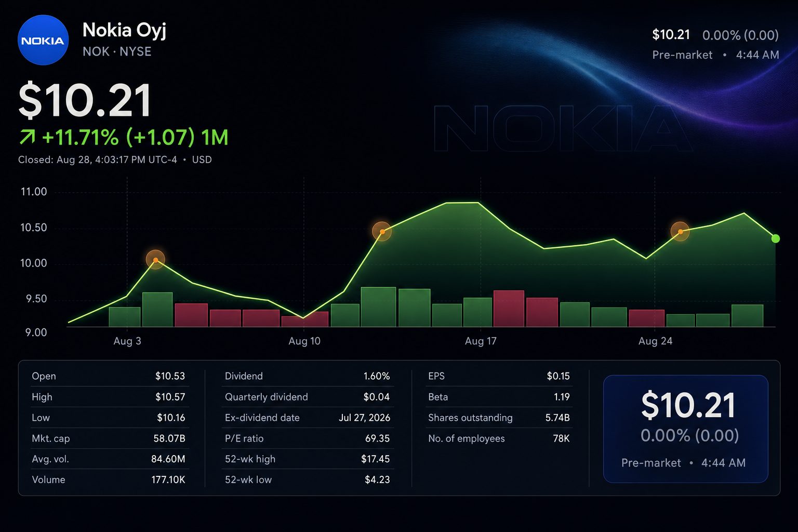Click the No. of employees value 78K

coord(562,438)
